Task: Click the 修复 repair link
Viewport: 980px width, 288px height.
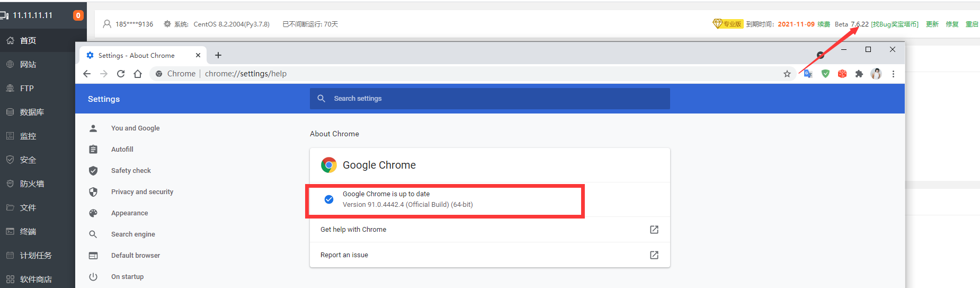Action: click(x=952, y=24)
